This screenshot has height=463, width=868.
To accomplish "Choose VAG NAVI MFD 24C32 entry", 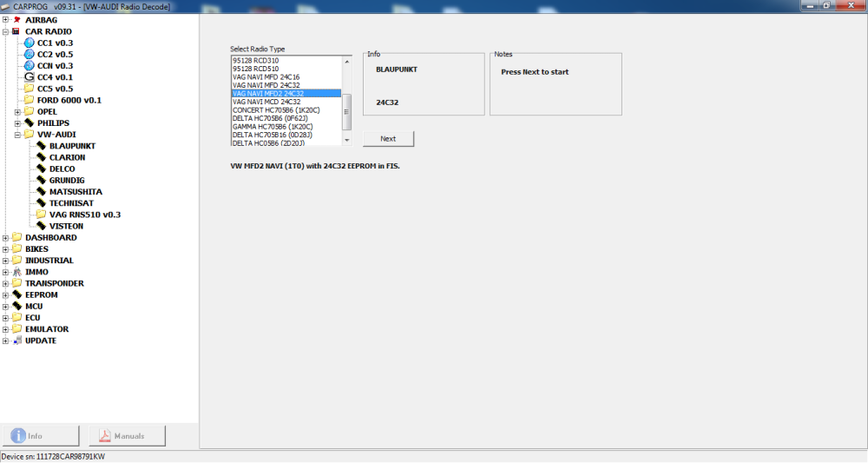I will click(x=286, y=85).
